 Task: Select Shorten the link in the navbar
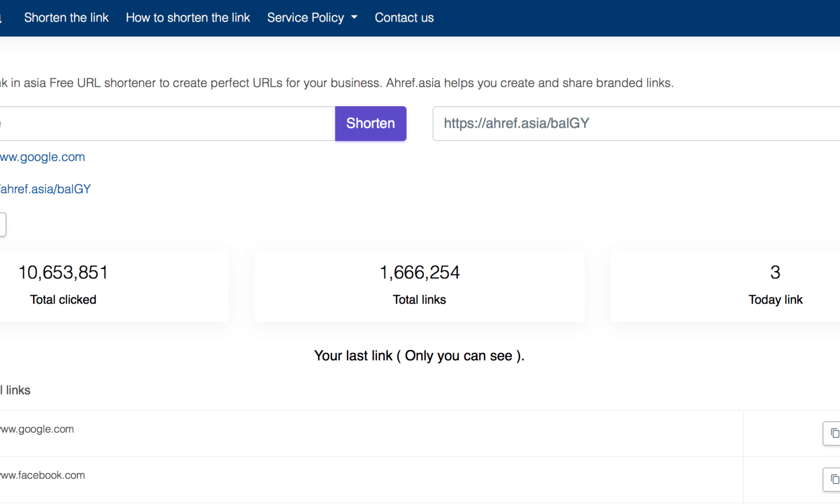pos(66,17)
